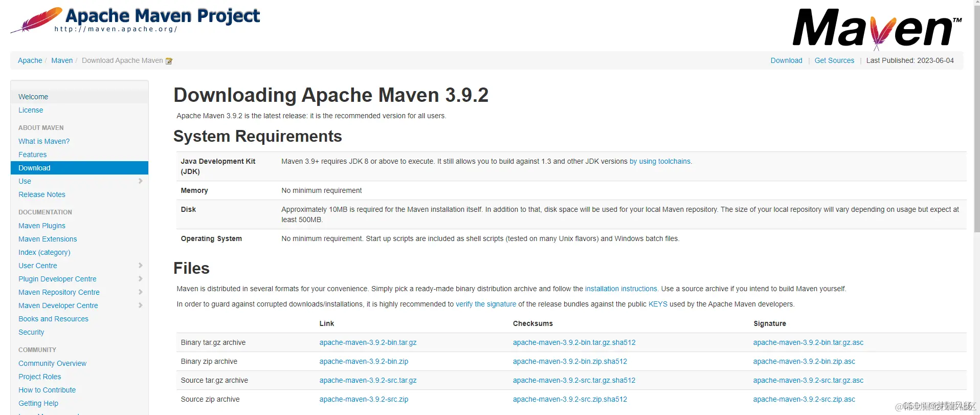The image size is (980, 415).
Task: Open Maven Developer Centre link
Action: point(58,305)
